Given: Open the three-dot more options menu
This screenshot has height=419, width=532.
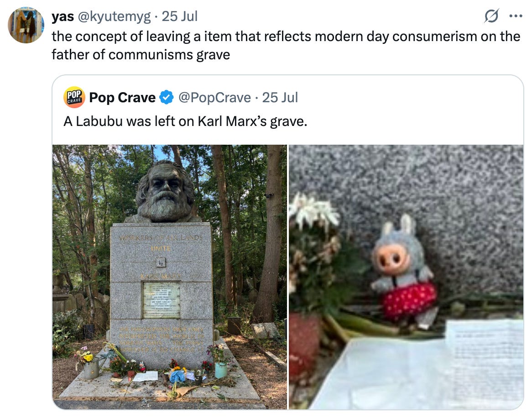Looking at the screenshot, I should pyautogui.click(x=516, y=16).
